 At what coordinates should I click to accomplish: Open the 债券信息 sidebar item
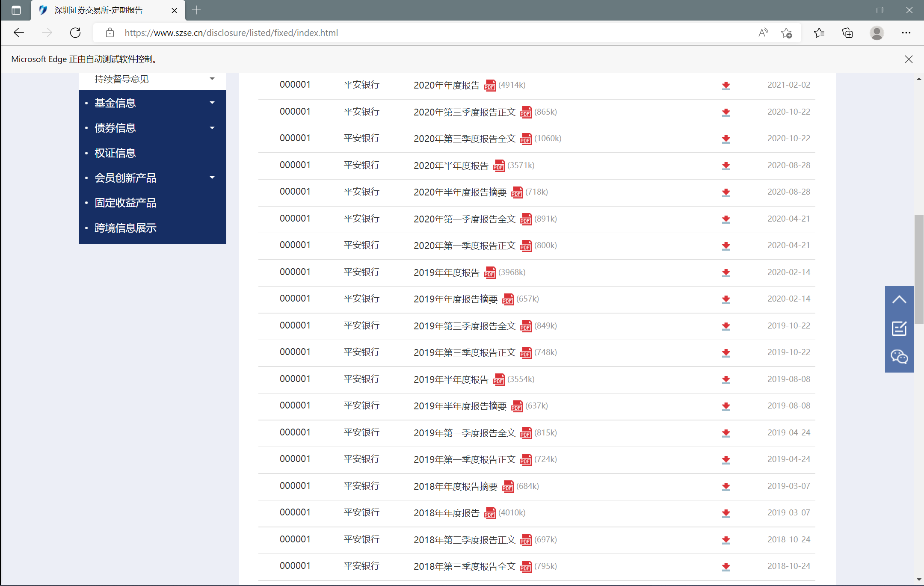click(115, 128)
